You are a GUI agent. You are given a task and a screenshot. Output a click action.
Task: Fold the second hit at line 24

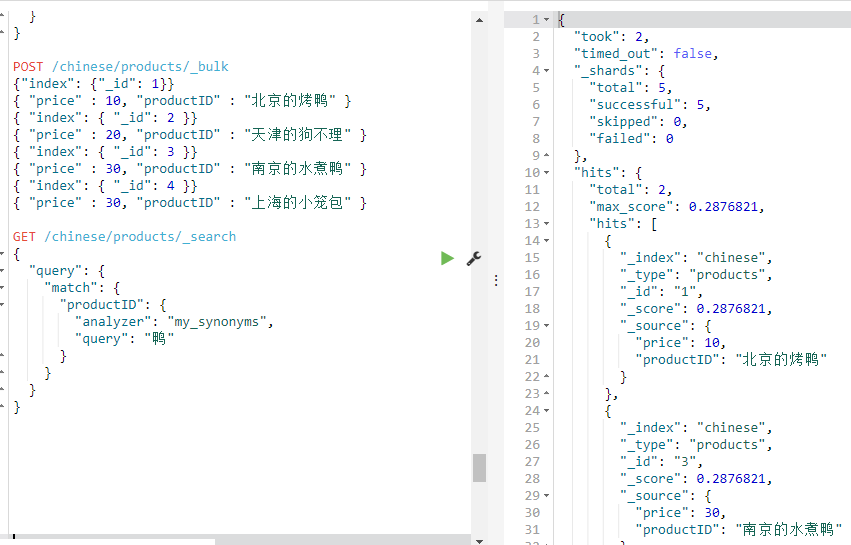(547, 411)
